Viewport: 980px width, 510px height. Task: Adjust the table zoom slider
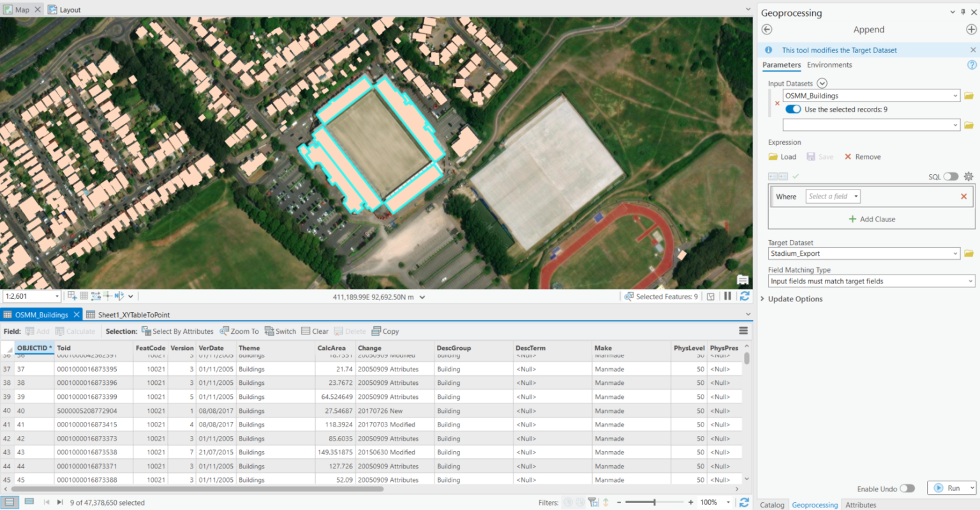tap(654, 502)
